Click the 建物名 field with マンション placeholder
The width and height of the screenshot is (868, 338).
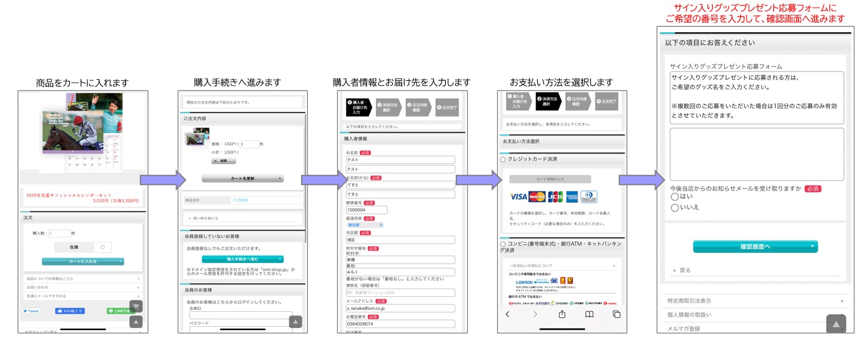[x=400, y=292]
